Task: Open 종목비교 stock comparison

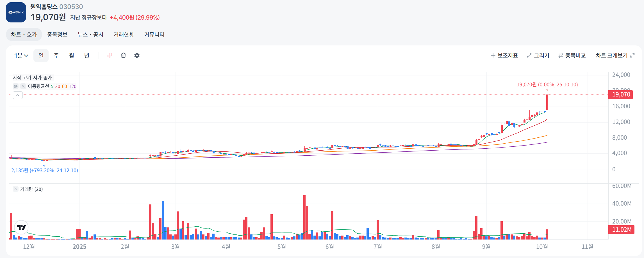Action: [x=572, y=56]
